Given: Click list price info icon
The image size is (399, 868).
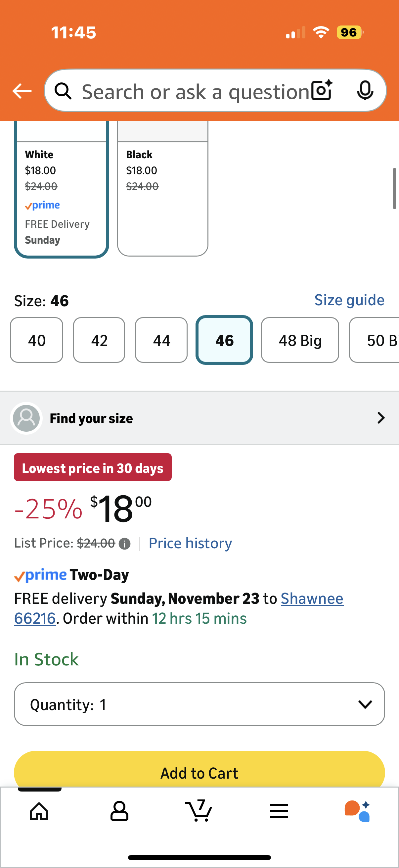Looking at the screenshot, I should point(125,544).
